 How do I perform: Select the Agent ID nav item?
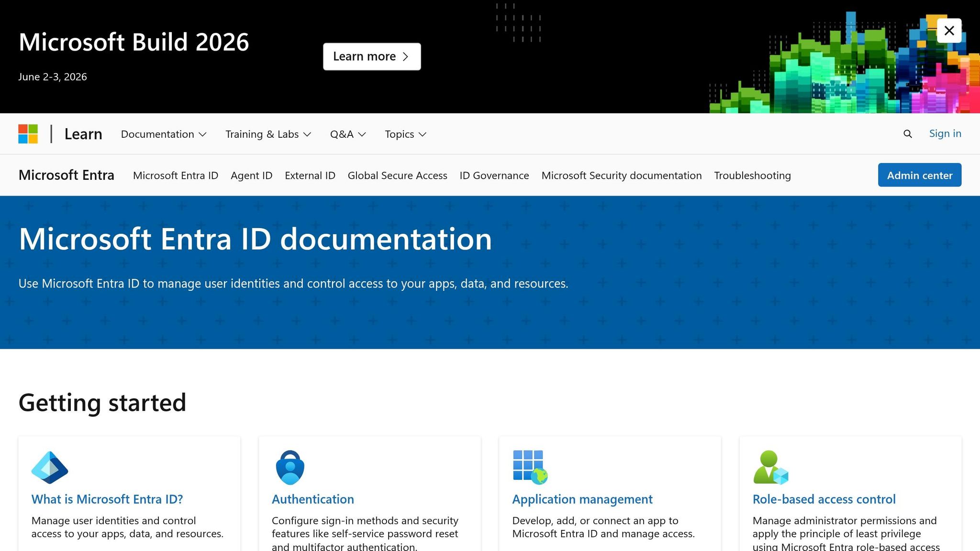[x=251, y=176]
